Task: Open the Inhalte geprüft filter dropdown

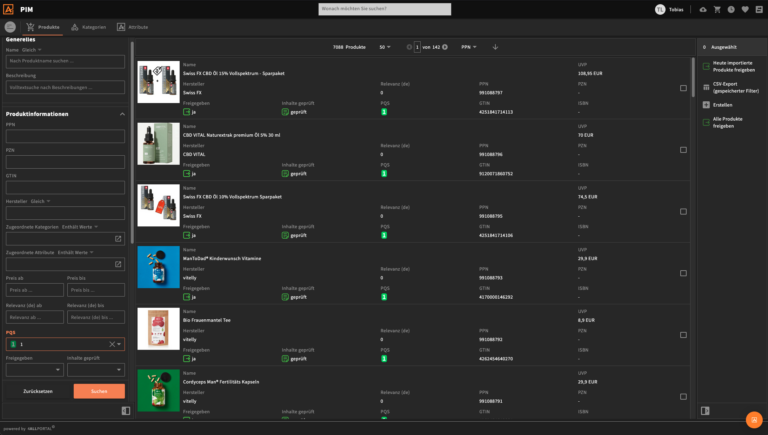Action: point(96,370)
